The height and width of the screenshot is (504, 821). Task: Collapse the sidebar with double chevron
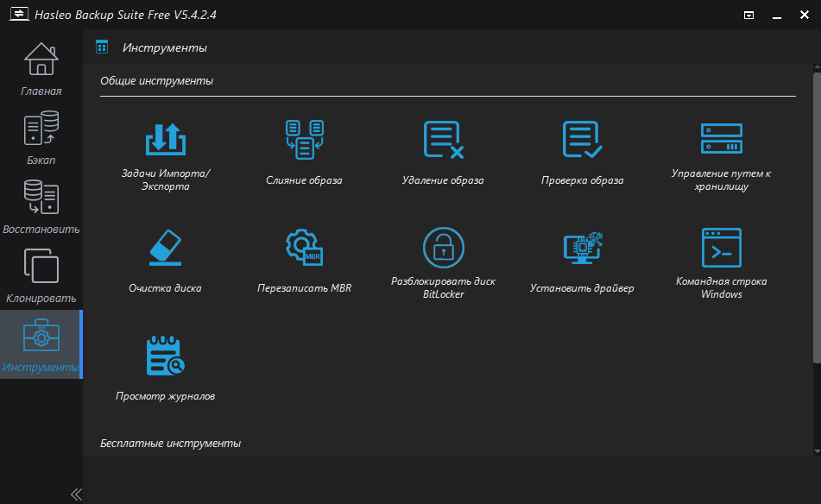click(76, 495)
